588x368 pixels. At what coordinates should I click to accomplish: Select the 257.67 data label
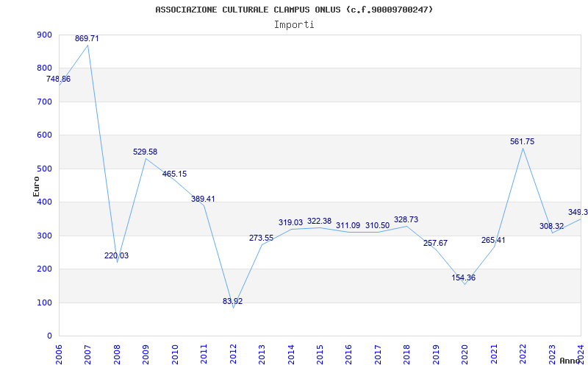[x=435, y=244]
